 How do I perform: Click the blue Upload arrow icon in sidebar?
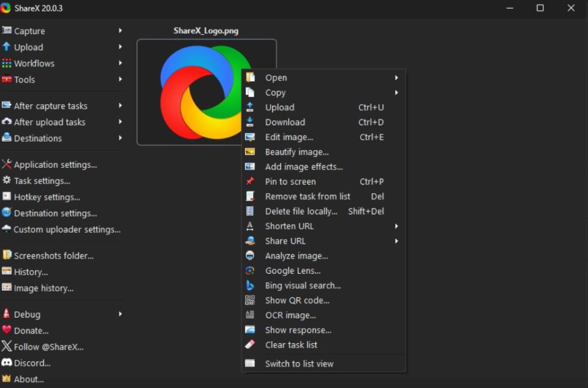pyautogui.click(x=6, y=47)
